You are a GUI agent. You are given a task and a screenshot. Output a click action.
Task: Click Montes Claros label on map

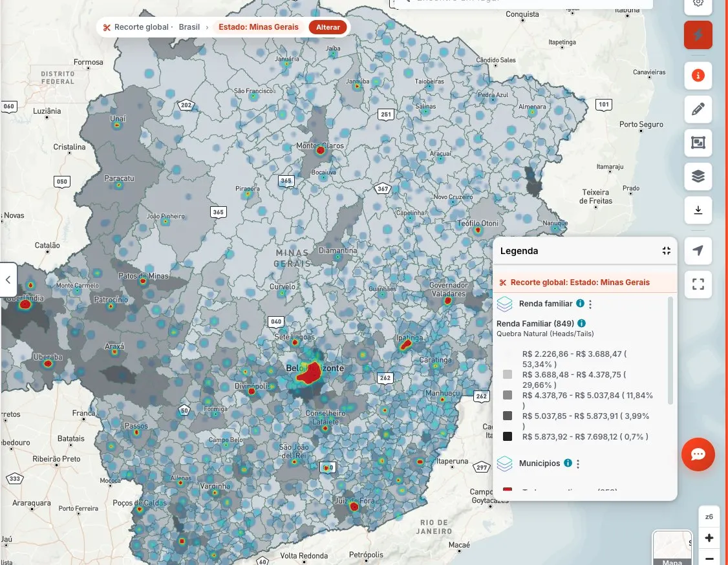point(320,145)
